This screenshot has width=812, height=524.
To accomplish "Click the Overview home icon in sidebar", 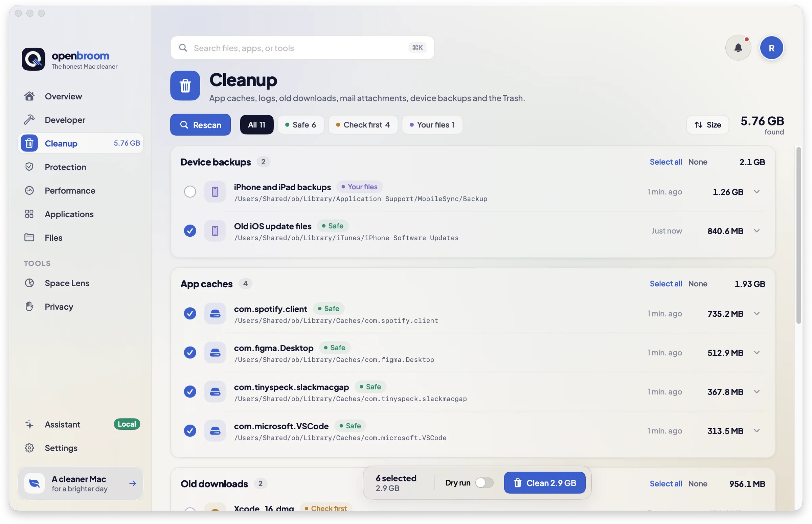I will click(29, 96).
